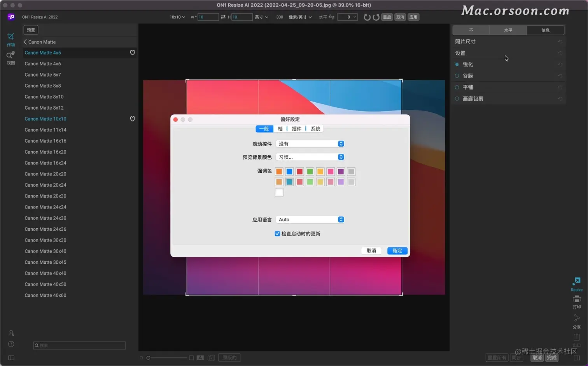Open the 应用语言 Auto dropdown

[310, 220]
